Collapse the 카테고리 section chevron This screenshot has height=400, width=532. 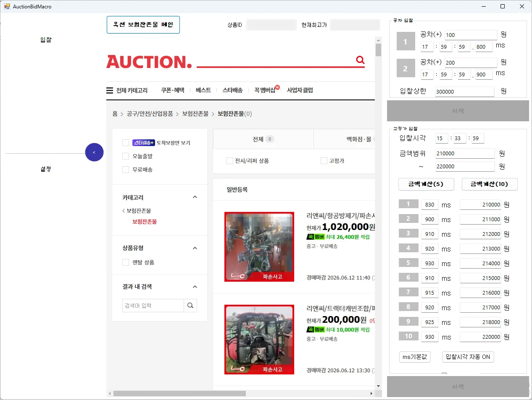click(195, 197)
